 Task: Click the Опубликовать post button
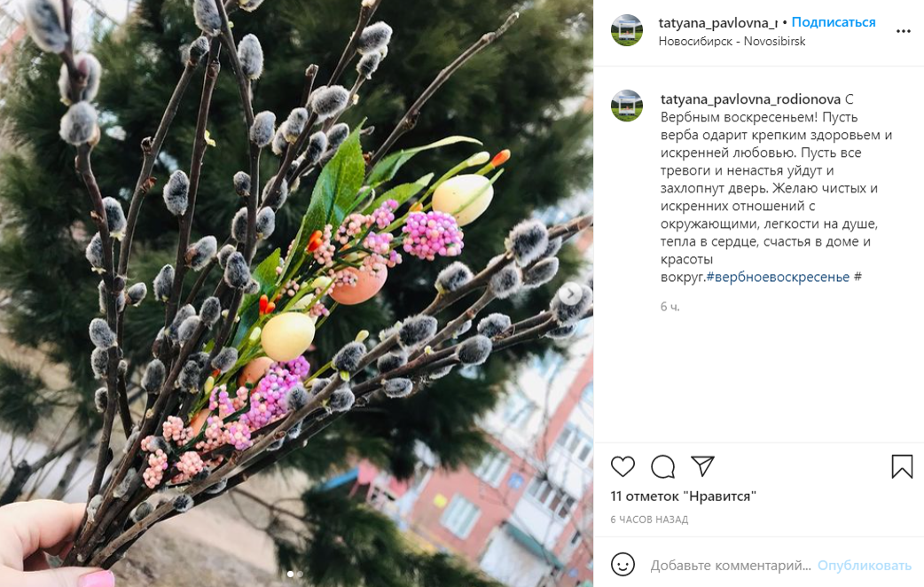(x=864, y=565)
